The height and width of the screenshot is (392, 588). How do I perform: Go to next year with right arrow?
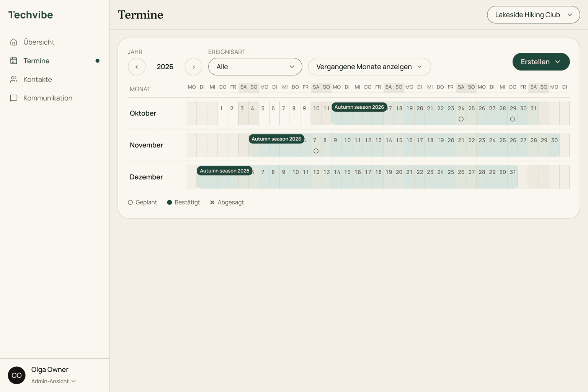[x=193, y=67]
